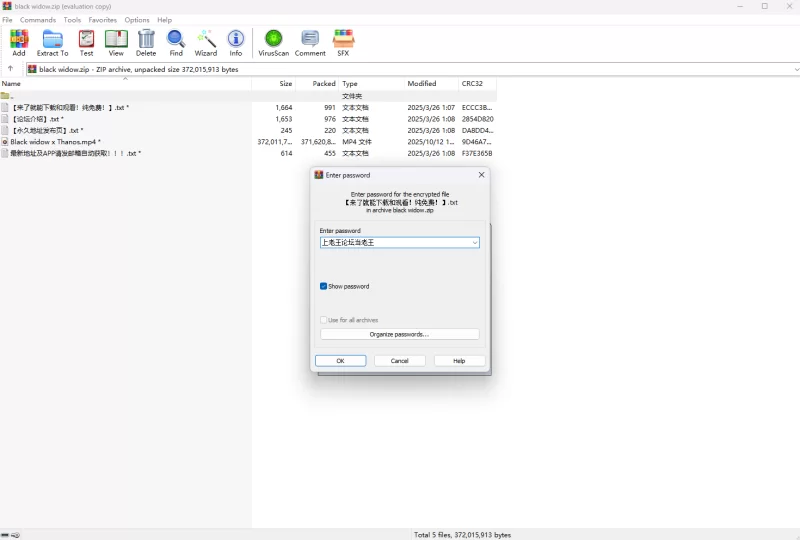
Task: Open the Find magnifier tool
Action: [x=176, y=42]
